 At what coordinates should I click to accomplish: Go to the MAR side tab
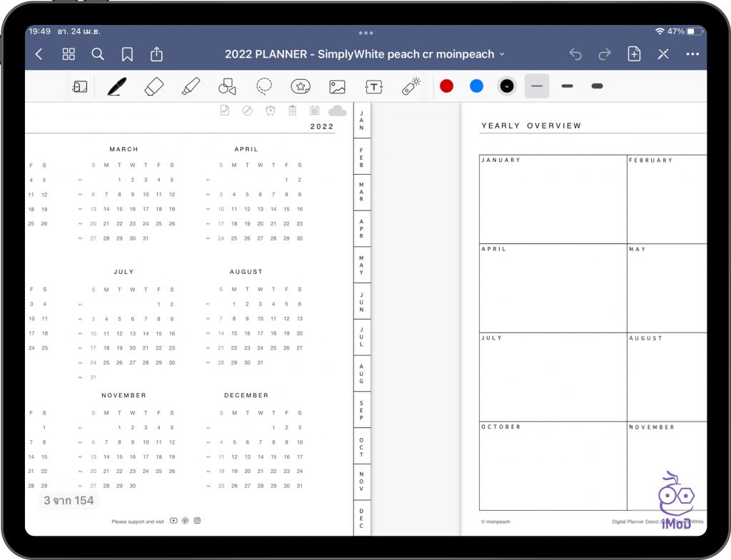pos(361,192)
